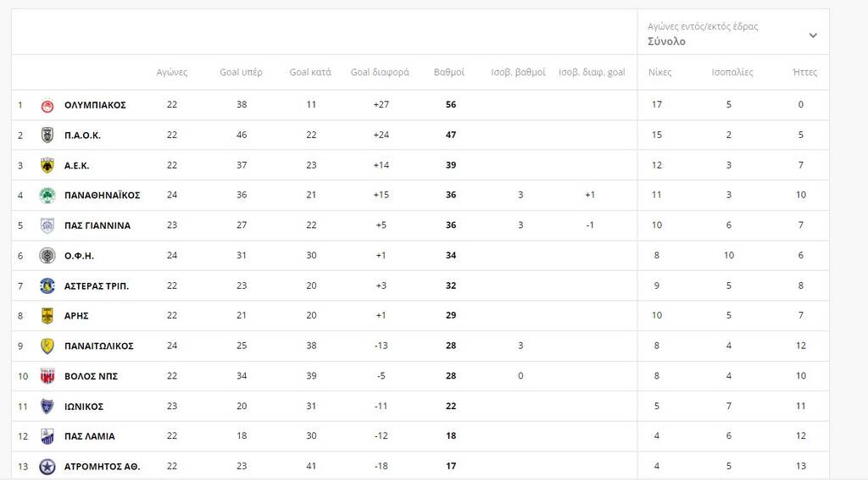
Task: Click the Νίκες column header
Action: pyautogui.click(x=659, y=72)
